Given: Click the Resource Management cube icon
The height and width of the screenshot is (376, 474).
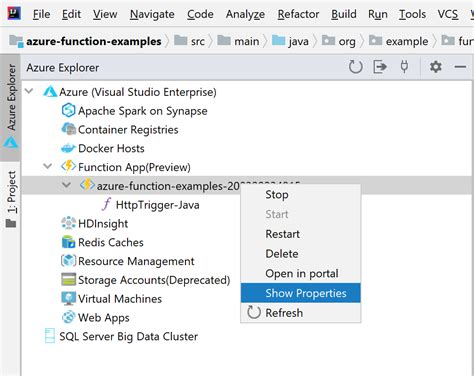Looking at the screenshot, I should [x=68, y=261].
